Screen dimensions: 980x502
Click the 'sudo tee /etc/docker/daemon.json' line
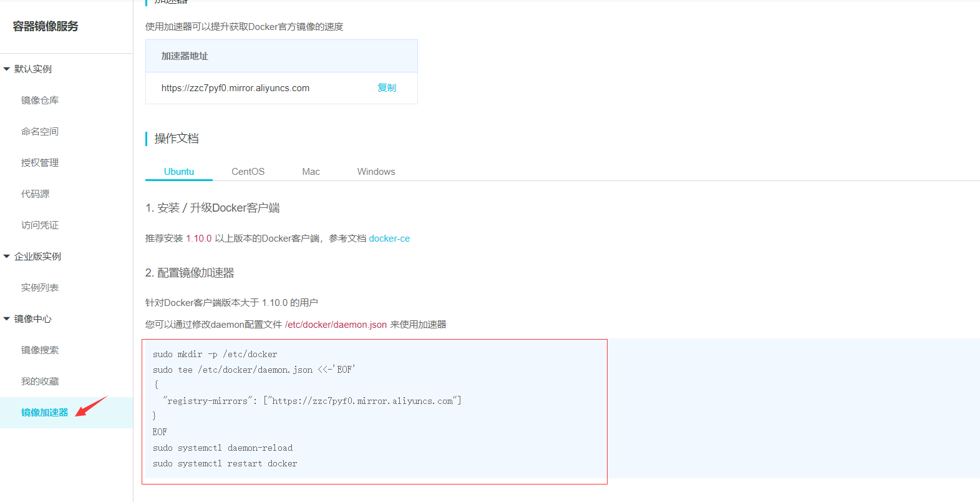(254, 370)
